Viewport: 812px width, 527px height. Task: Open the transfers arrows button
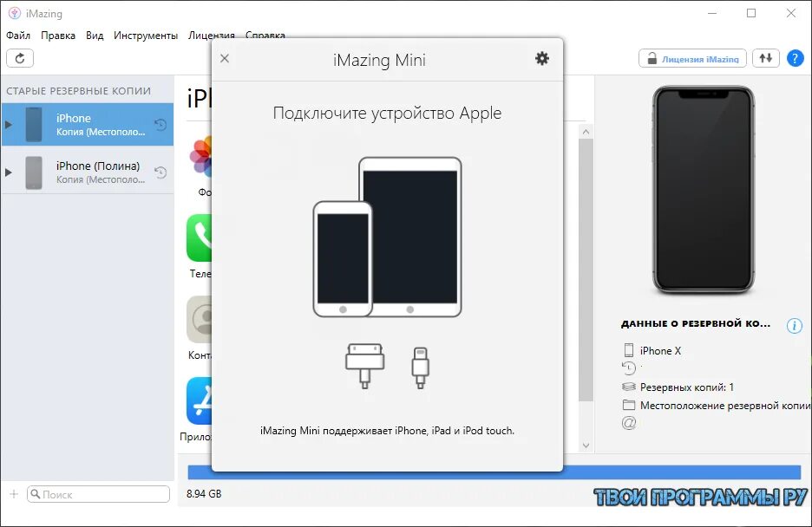tap(765, 58)
